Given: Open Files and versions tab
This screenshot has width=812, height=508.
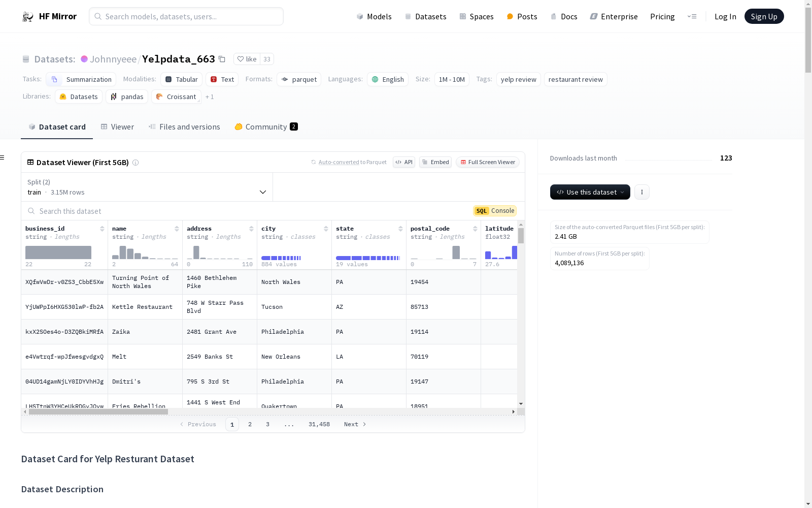Looking at the screenshot, I should (x=184, y=127).
